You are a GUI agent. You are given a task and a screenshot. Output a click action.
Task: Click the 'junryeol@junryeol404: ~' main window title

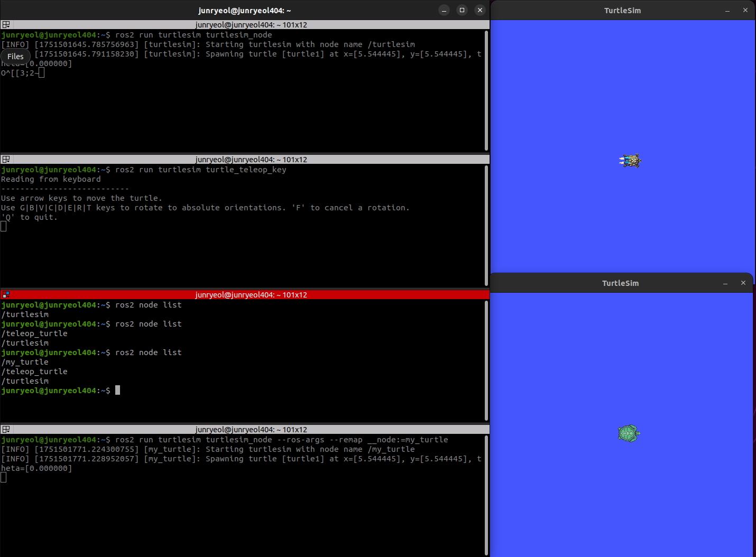coord(245,11)
